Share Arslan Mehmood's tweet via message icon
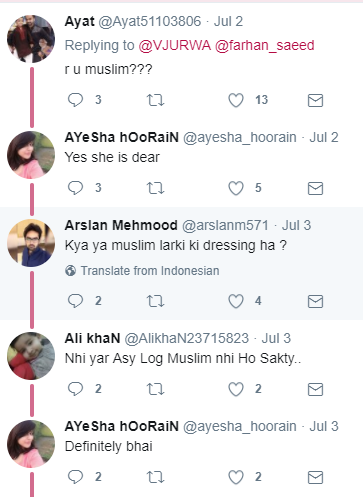363x497 pixels. point(315,301)
